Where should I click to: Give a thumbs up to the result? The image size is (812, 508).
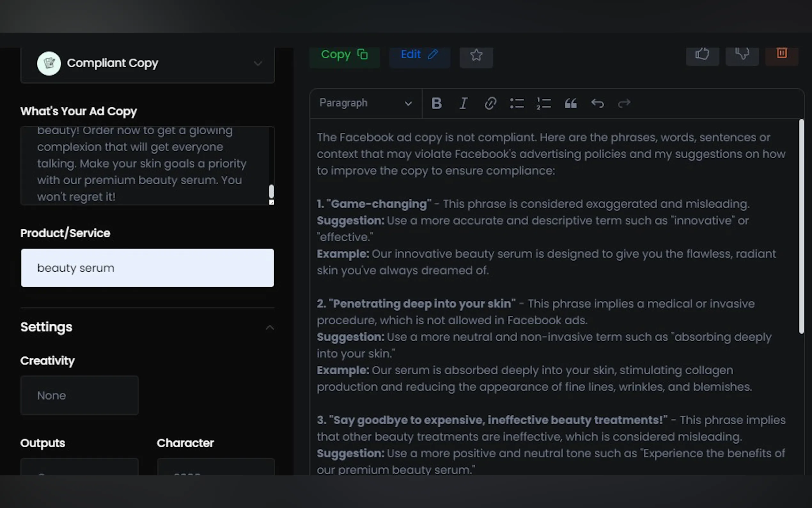(703, 54)
